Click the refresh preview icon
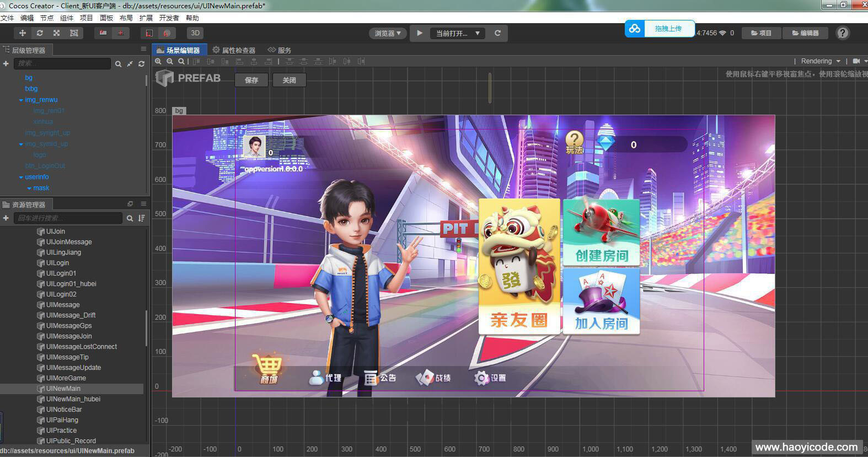This screenshot has width=868, height=457. point(497,33)
